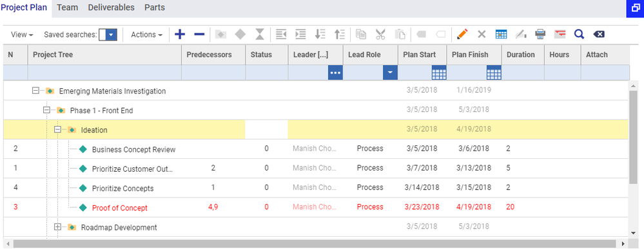Click the Business Concept Review task name
The height and width of the screenshot is (249, 644).
tap(133, 150)
